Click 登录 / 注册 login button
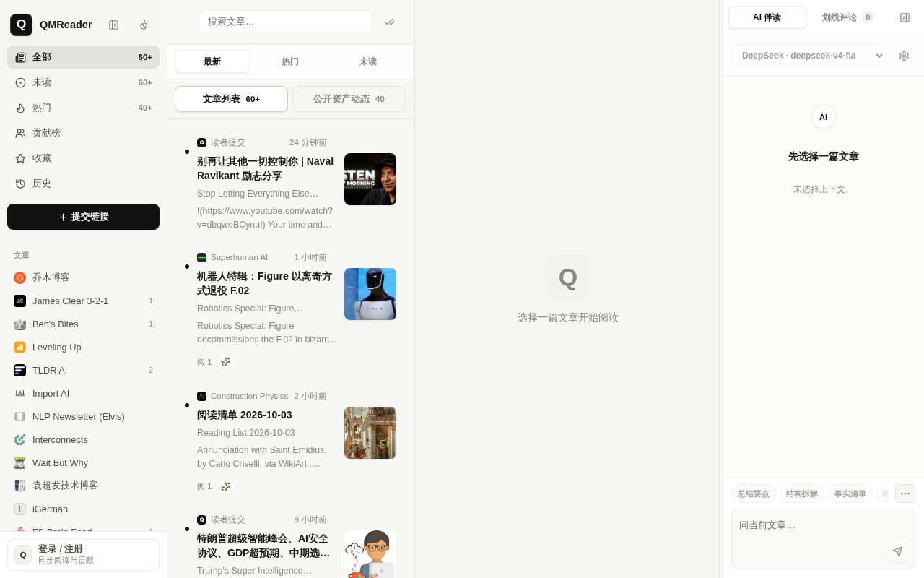 [x=83, y=555]
